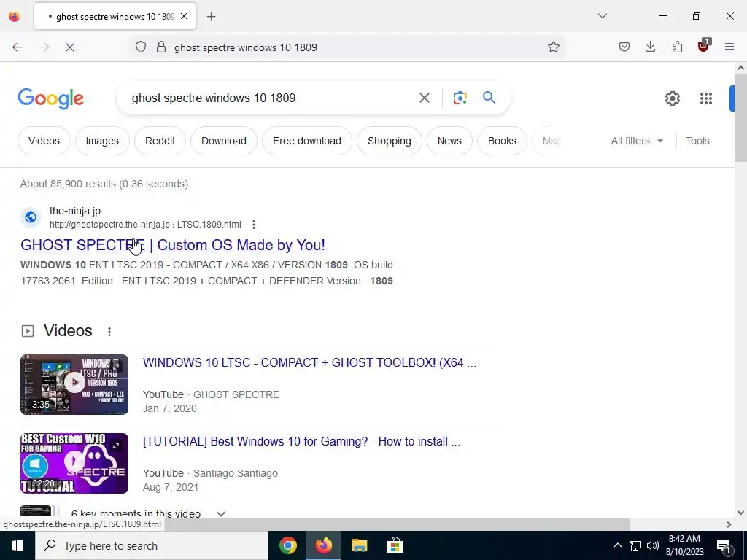
Task: Open a new tab with plus button
Action: point(212,17)
